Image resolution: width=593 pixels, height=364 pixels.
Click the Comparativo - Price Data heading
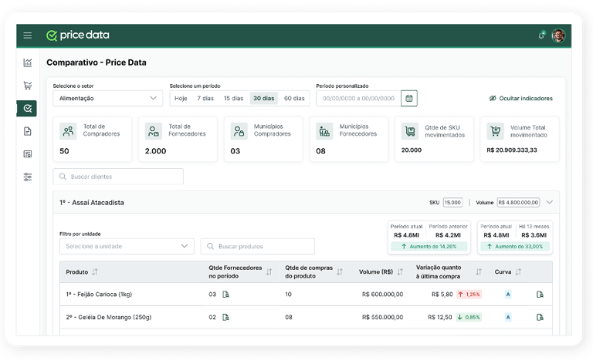97,62
